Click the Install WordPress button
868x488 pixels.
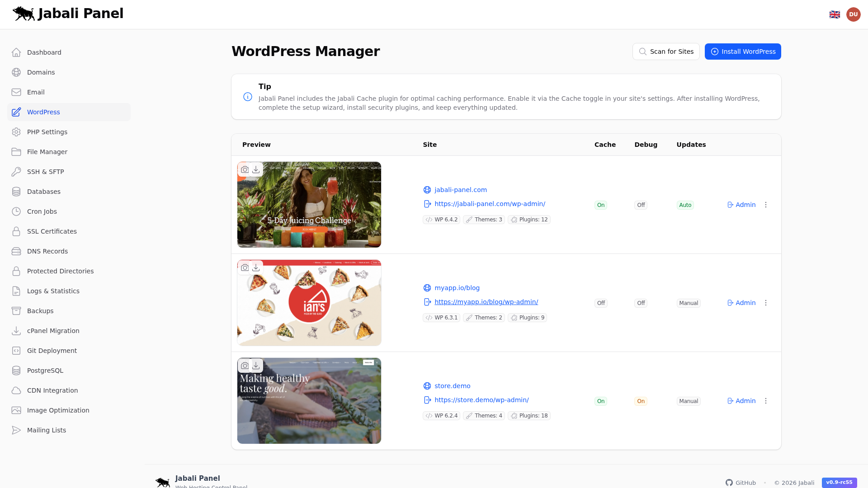point(742,52)
